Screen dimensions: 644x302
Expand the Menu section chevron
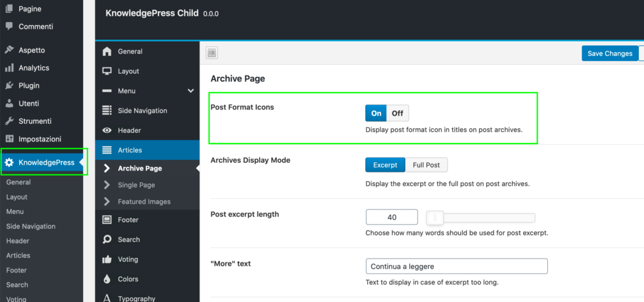tap(191, 91)
